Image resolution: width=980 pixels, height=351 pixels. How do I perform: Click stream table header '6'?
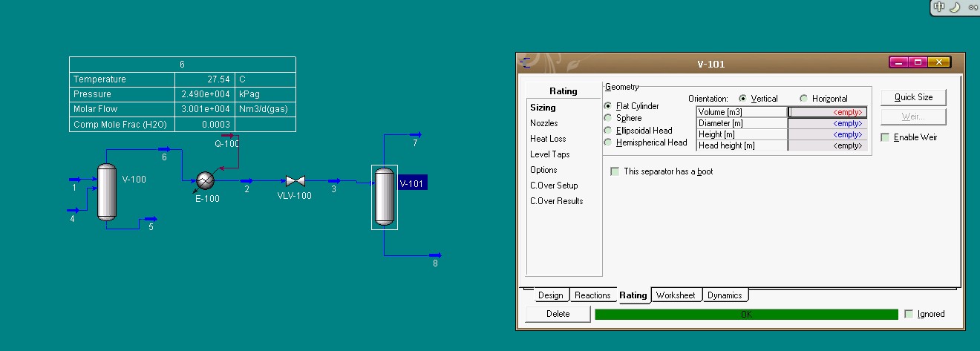coord(183,65)
